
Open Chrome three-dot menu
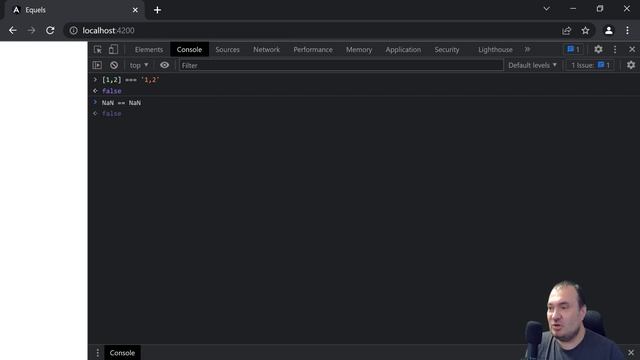point(627,31)
